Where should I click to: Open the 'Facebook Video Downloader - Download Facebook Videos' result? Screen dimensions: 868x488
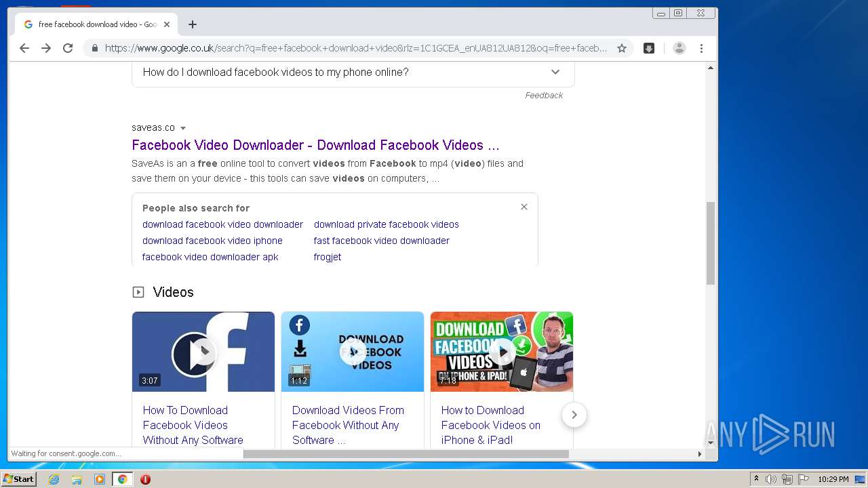click(315, 145)
